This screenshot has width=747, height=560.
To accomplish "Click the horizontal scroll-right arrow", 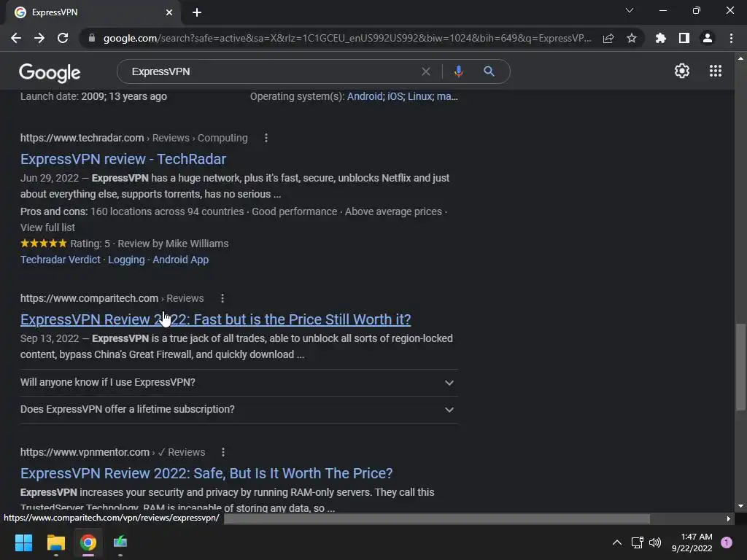I will (729, 518).
